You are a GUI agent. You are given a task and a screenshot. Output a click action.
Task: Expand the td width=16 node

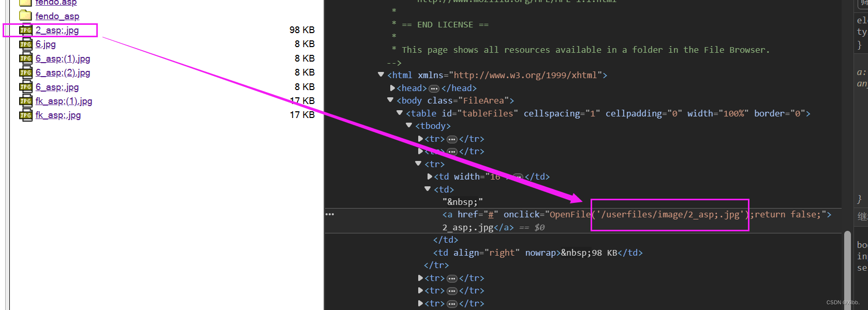(x=430, y=176)
